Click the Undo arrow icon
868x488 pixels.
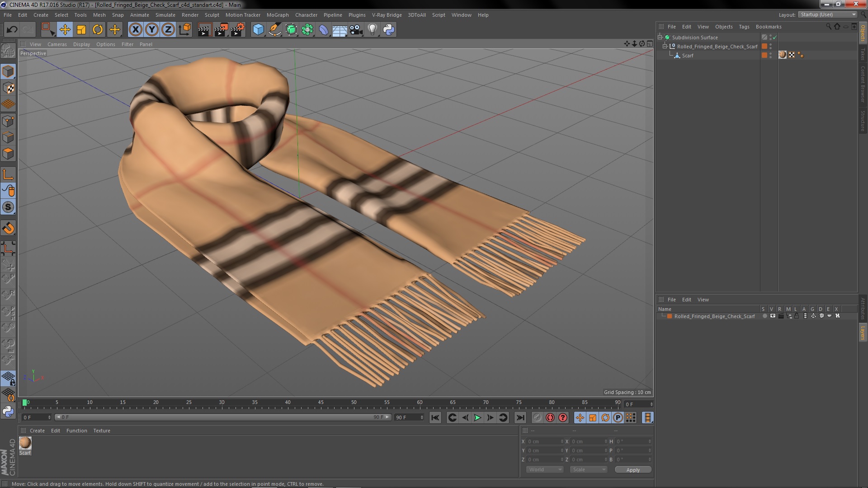(12, 30)
